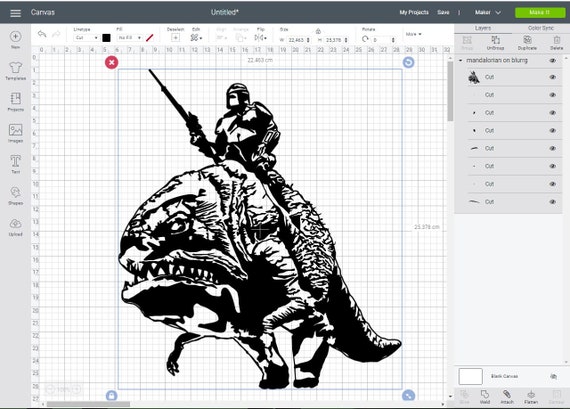Toggle eye on the sixth Cut layer row
Screen dimensions: 570x409
[x=553, y=166]
